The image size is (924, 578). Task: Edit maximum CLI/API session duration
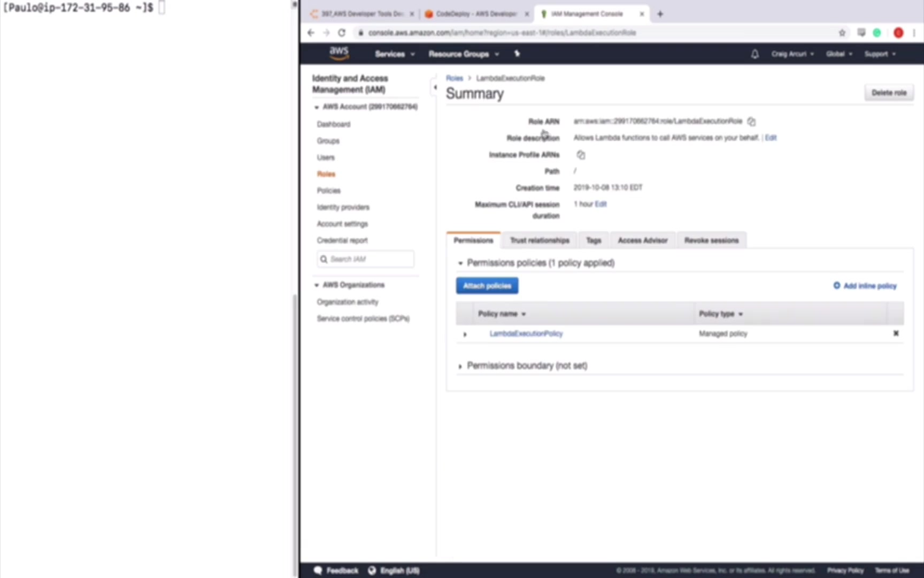[x=600, y=204]
